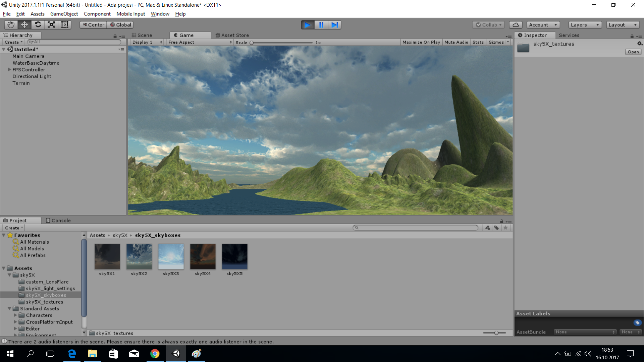The width and height of the screenshot is (644, 362).
Task: Toggle Maximize On Play
Action: 421,42
